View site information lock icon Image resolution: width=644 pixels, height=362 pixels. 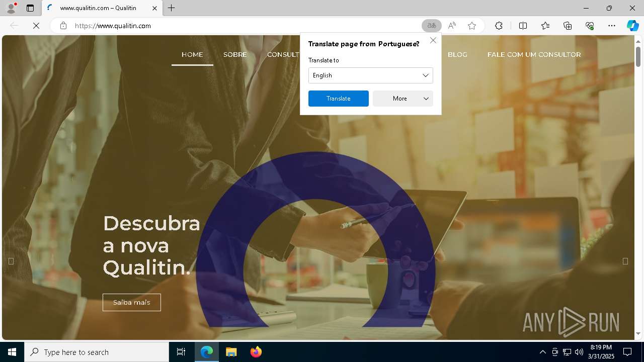tap(63, 26)
